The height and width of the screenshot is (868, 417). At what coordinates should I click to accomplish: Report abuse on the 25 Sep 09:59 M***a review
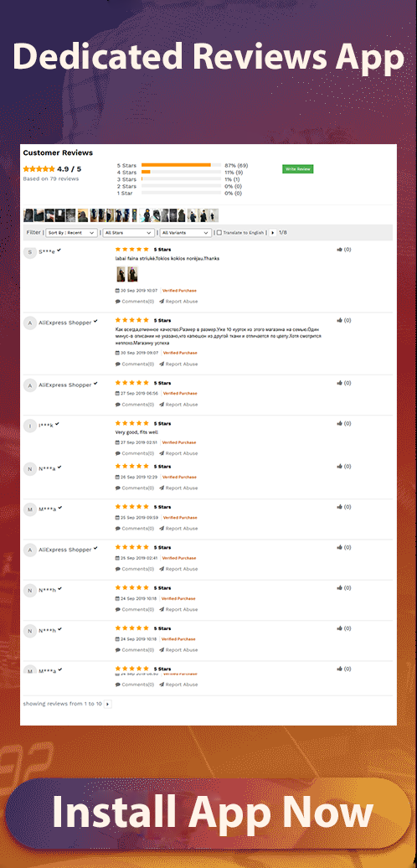point(178,529)
